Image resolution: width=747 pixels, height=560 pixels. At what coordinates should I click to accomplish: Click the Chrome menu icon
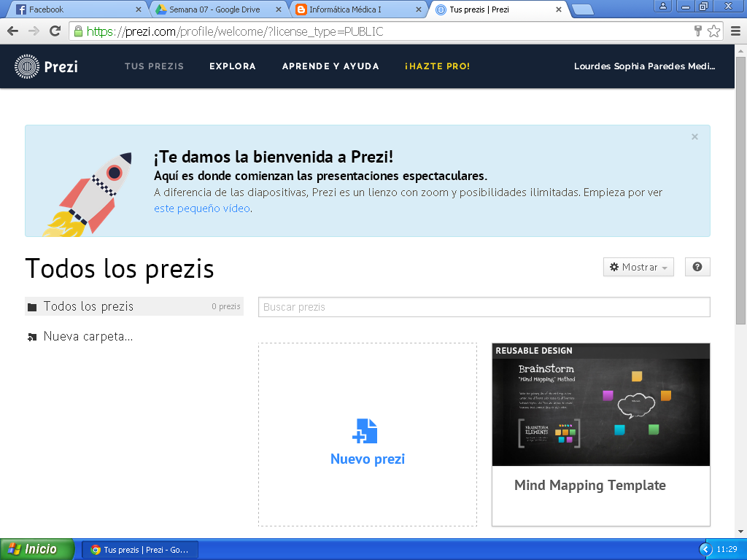click(x=735, y=32)
